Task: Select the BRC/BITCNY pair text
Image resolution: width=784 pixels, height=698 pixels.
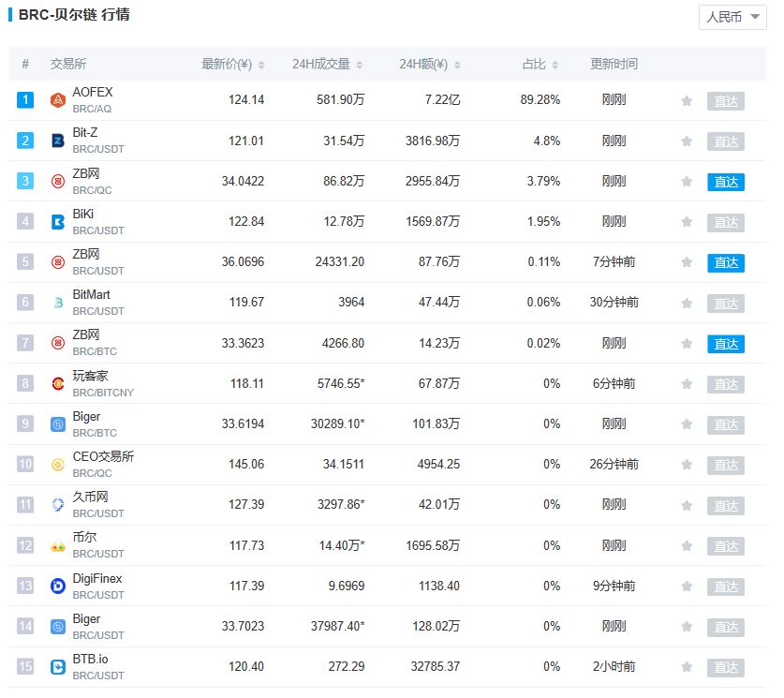Action: (103, 393)
